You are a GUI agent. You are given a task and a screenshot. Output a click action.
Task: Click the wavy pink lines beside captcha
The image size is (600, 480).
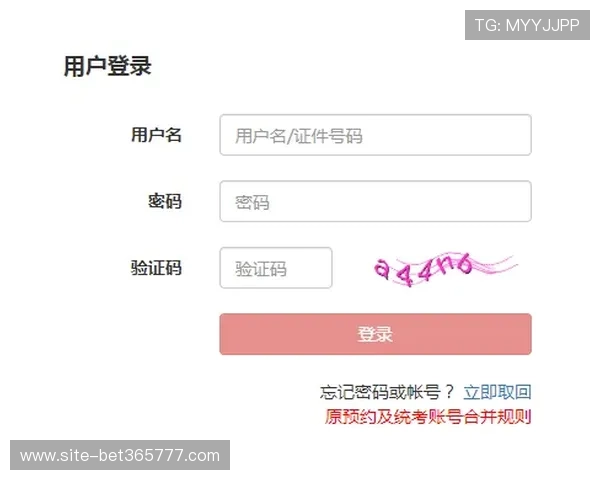pyautogui.click(x=496, y=265)
